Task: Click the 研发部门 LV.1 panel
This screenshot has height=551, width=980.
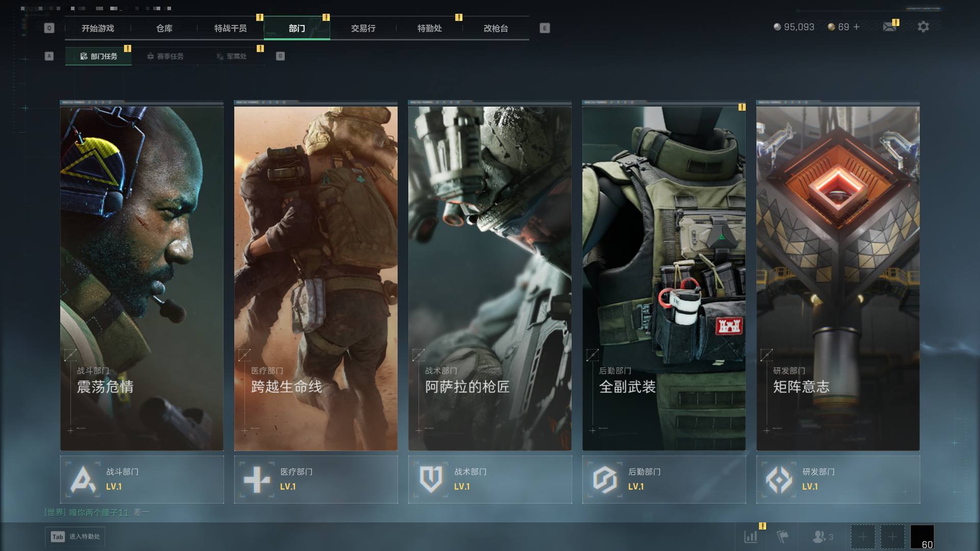Action: pyautogui.click(x=838, y=480)
